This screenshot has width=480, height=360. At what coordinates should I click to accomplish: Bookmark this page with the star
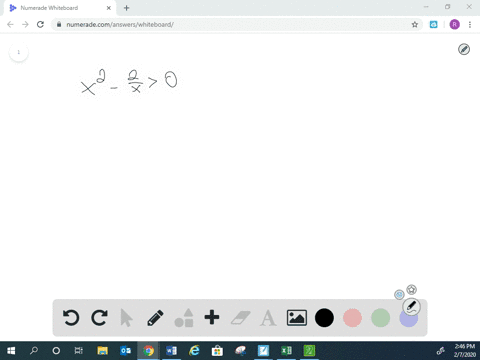[415, 24]
